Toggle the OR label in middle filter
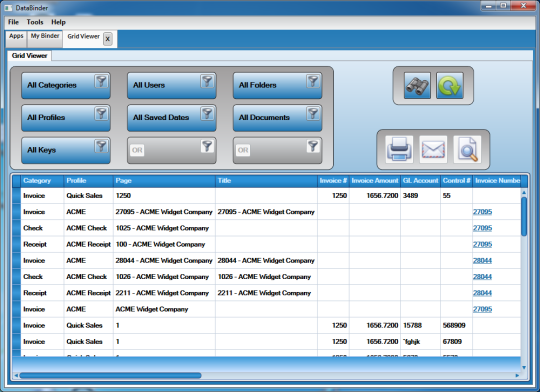540x392 pixels. click(137, 150)
